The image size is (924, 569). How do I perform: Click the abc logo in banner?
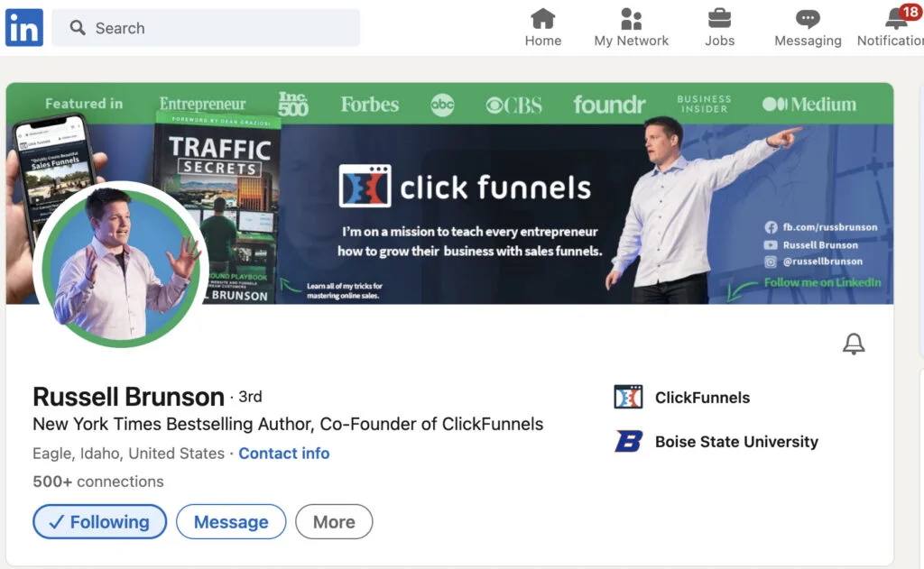click(x=442, y=105)
